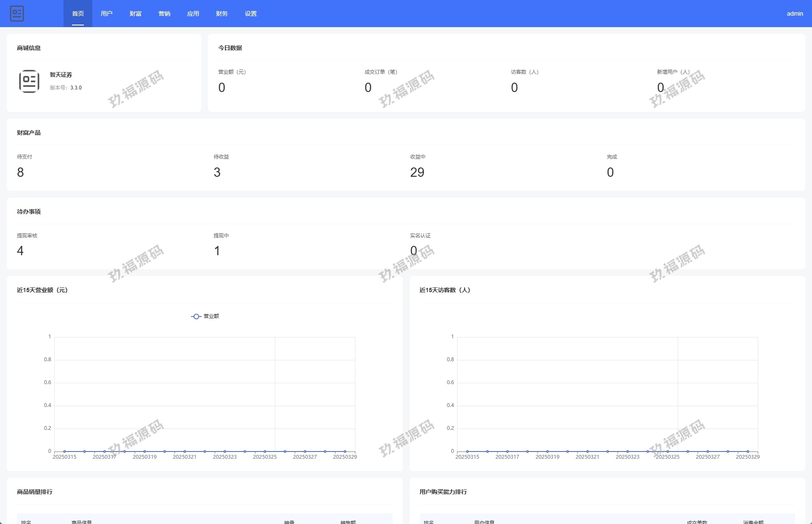
Task: Expand the admin account dropdown
Action: click(795, 14)
